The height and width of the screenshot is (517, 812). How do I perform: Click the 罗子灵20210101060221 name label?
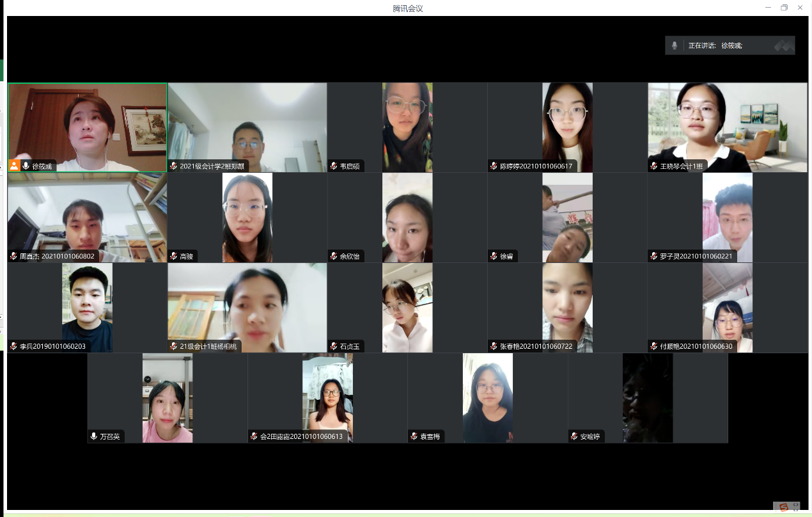(696, 257)
